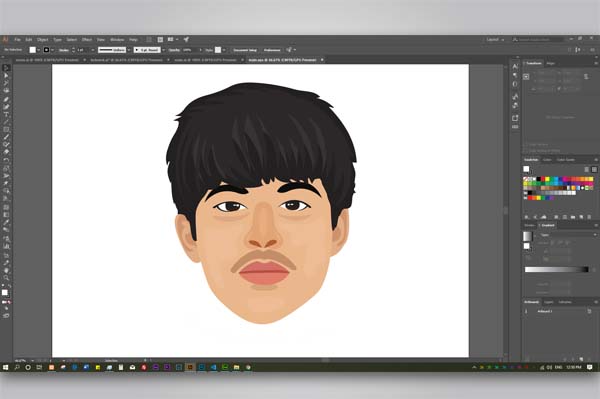This screenshot has width=600, height=399.
Task: Open the 5 pt. Round brush dropdown
Action: click(163, 50)
